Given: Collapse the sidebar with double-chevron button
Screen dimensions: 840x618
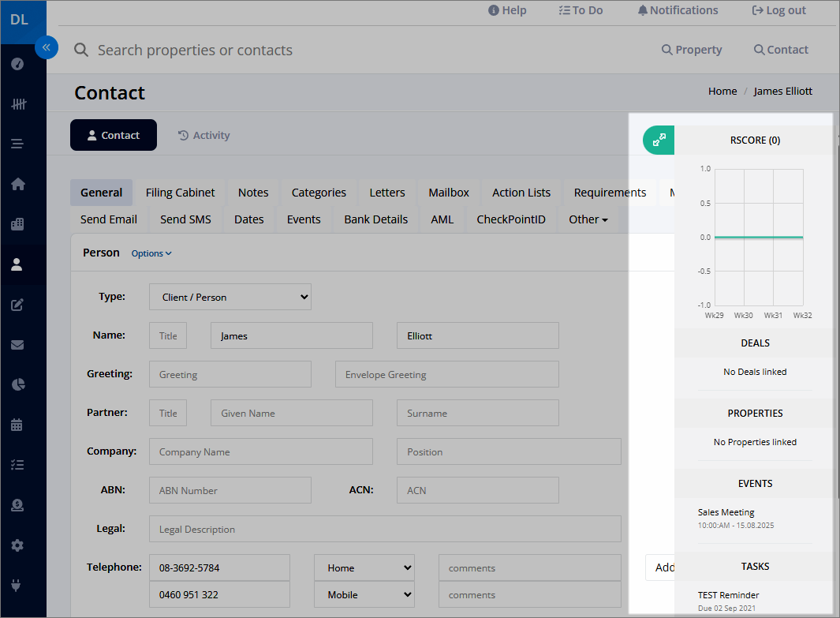Looking at the screenshot, I should pos(47,47).
